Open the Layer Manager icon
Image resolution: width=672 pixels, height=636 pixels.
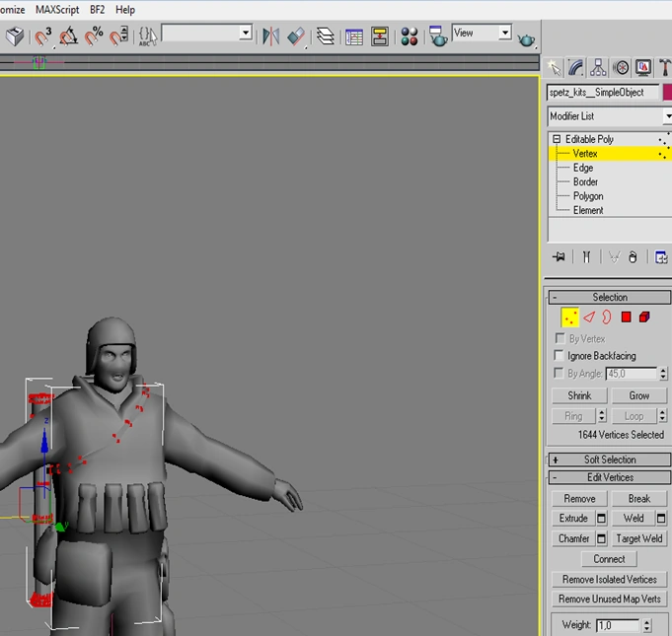pyautogui.click(x=325, y=36)
